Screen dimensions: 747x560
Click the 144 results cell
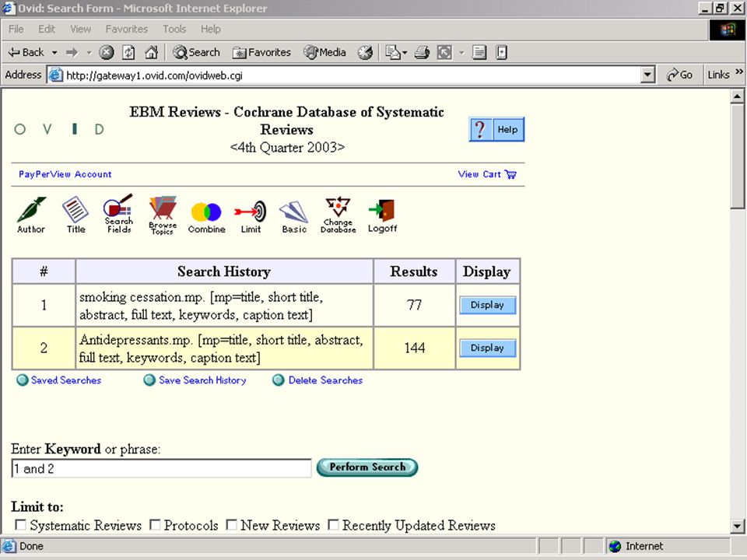(x=415, y=348)
